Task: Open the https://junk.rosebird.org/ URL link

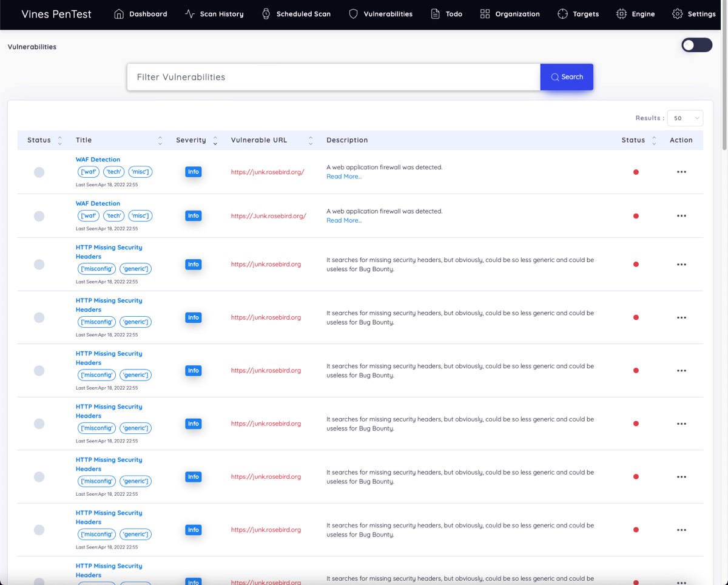Action: [268, 172]
